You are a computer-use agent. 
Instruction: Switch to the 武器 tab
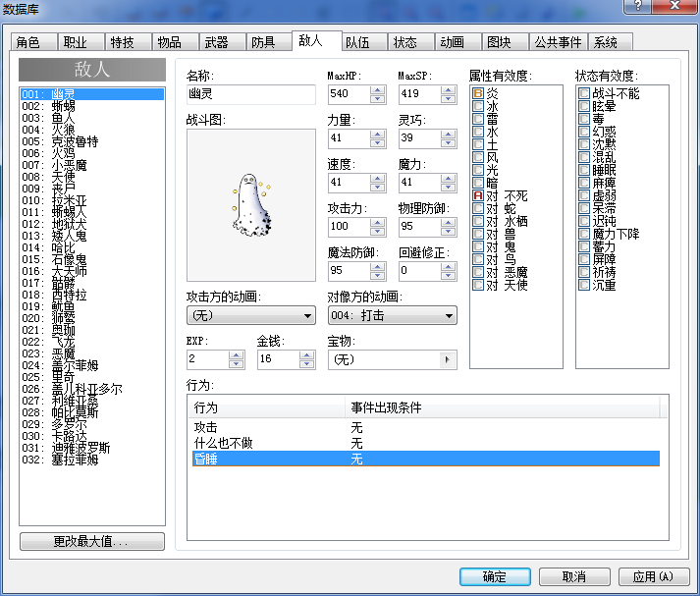tap(217, 42)
